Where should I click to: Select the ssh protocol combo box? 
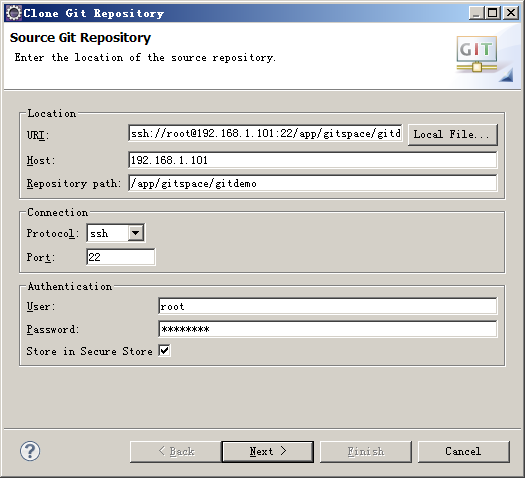[x=116, y=233]
